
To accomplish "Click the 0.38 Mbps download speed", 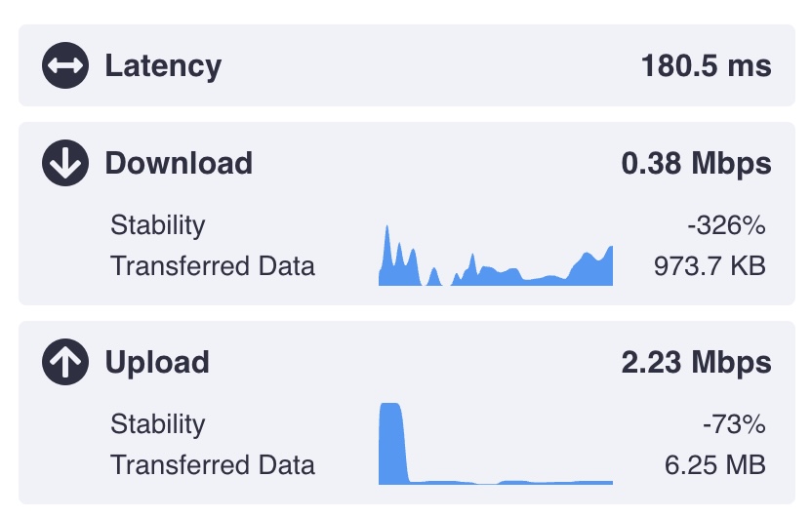I will click(696, 163).
